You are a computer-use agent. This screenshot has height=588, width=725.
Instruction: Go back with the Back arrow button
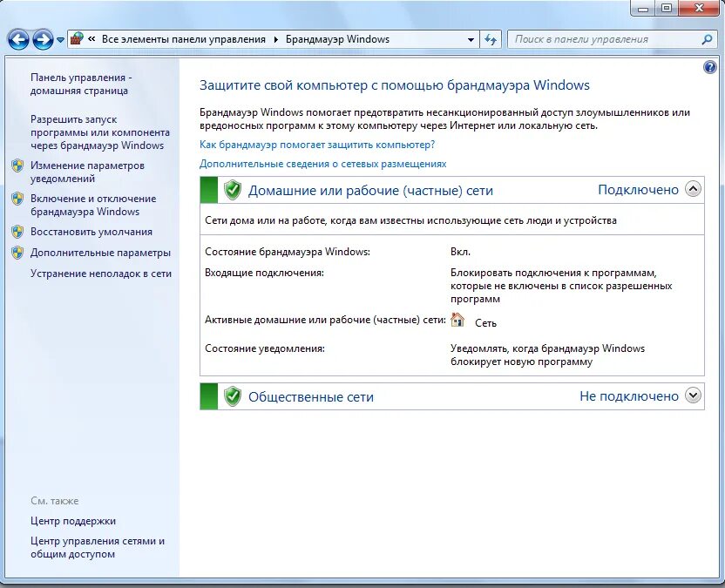[18, 40]
